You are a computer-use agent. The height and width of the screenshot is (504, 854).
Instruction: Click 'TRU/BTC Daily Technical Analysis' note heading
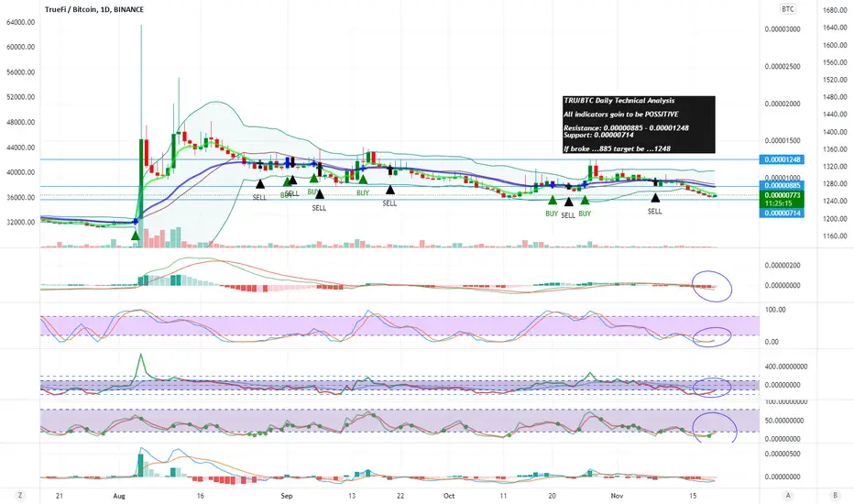(619, 101)
